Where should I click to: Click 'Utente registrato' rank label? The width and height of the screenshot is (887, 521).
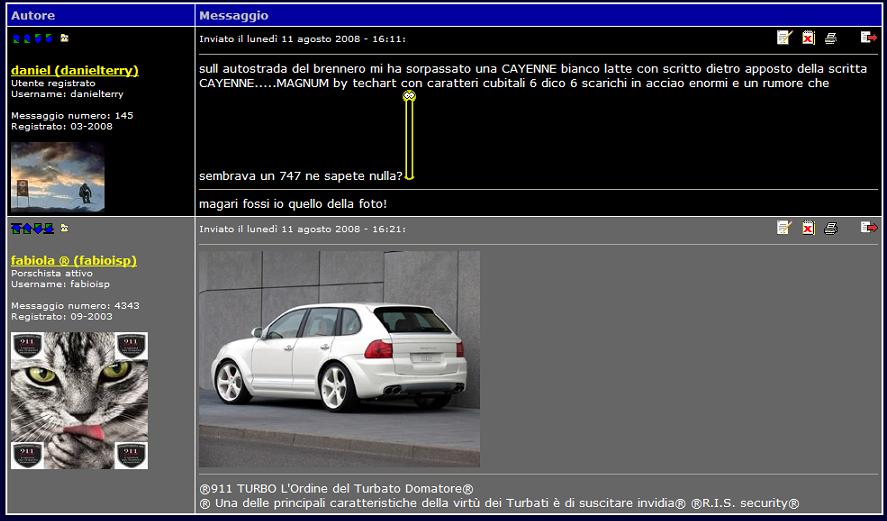point(53,83)
